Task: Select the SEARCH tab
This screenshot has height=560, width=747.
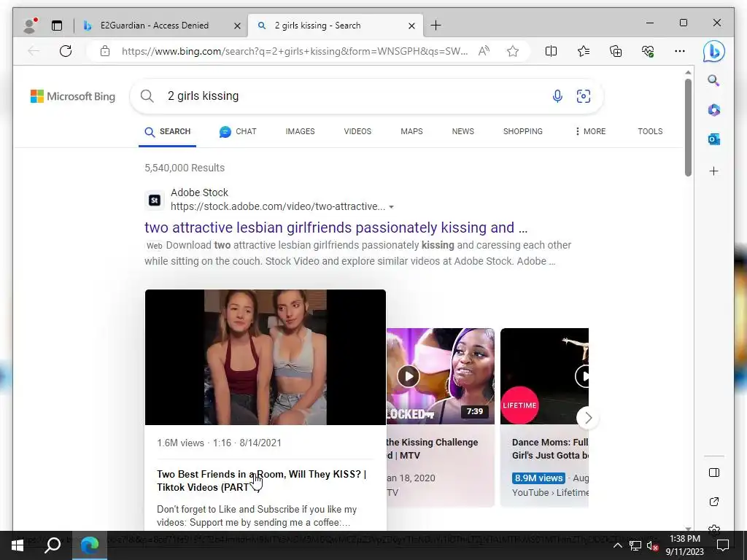Action: pyautogui.click(x=167, y=132)
